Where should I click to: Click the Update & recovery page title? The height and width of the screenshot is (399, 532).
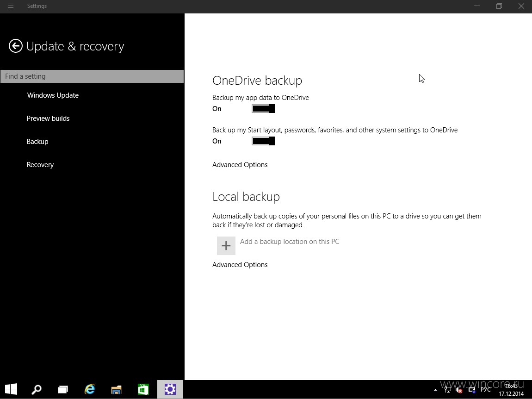(75, 46)
